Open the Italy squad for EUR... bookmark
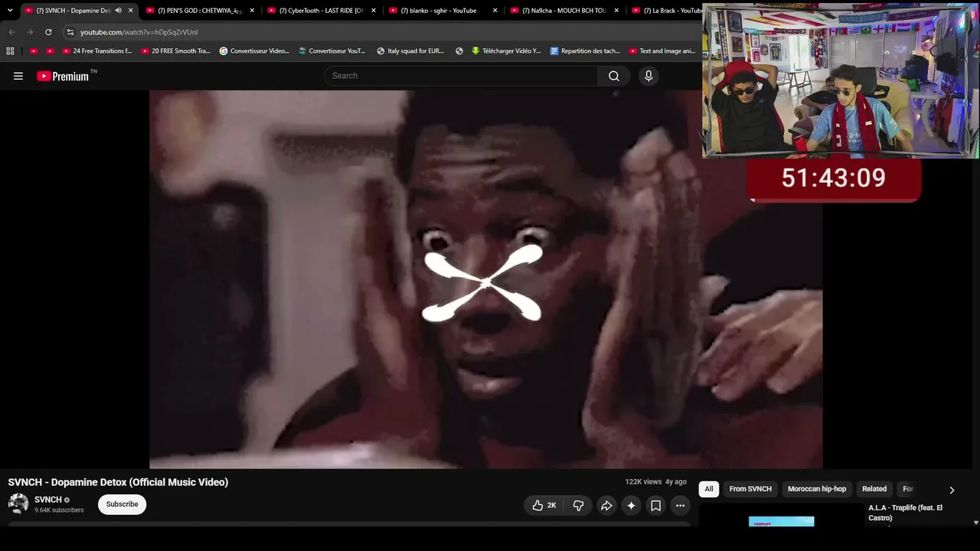980x551 pixels. click(410, 51)
